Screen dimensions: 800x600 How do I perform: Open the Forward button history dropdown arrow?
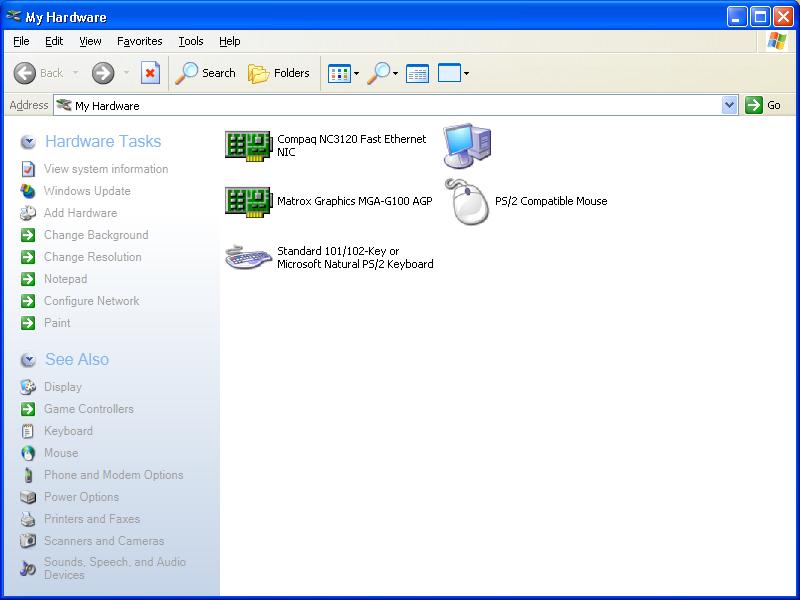pos(126,73)
